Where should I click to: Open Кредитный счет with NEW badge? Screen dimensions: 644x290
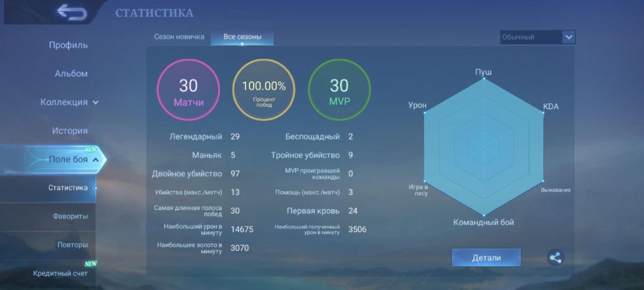[x=60, y=273]
